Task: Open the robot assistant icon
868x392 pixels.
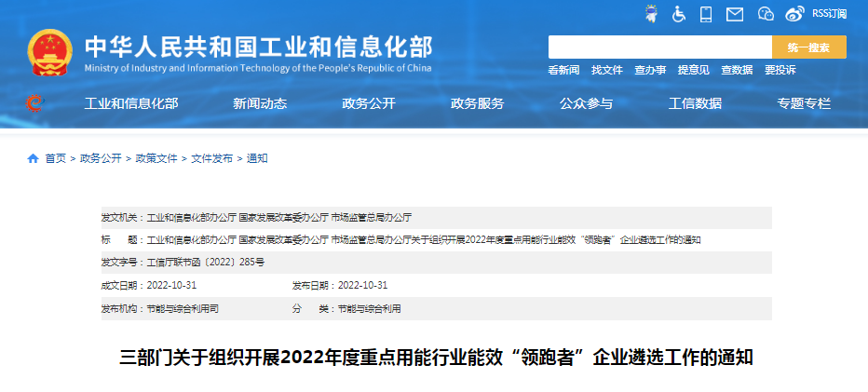Action: click(650, 13)
